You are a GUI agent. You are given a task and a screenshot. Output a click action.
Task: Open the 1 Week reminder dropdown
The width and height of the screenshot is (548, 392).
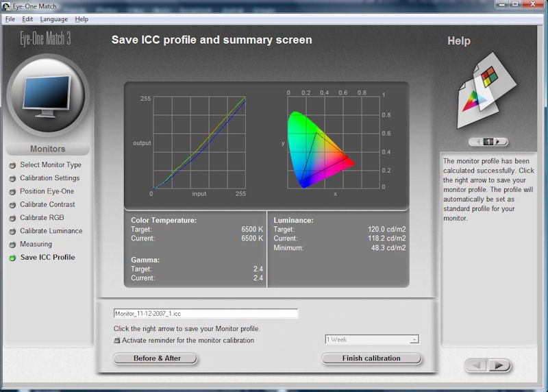[372, 339]
